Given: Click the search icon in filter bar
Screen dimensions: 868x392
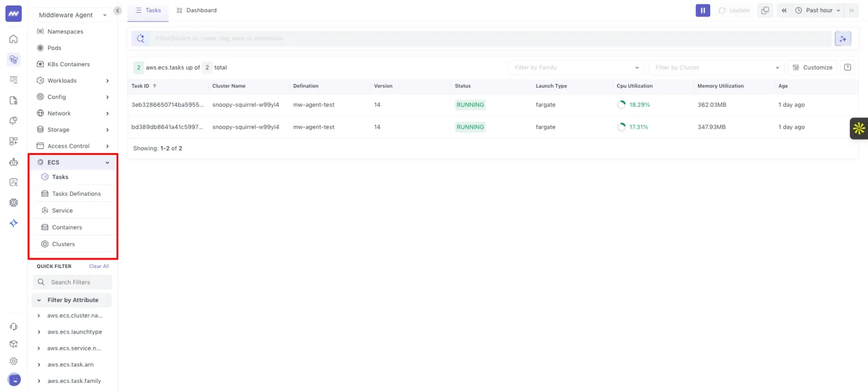Looking at the screenshot, I should pos(140,38).
